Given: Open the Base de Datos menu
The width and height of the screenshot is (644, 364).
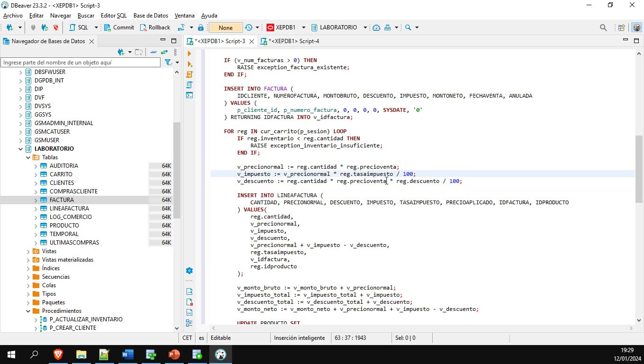Looking at the screenshot, I should [x=151, y=15].
